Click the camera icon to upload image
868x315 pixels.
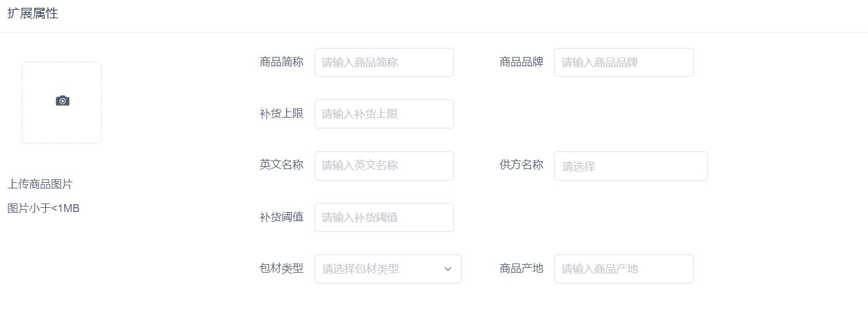pos(62,101)
